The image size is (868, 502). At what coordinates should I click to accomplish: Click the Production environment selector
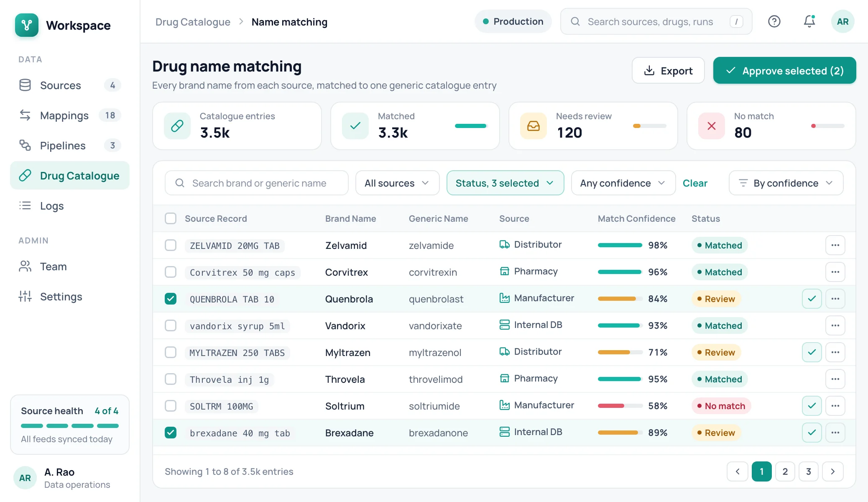pyautogui.click(x=513, y=21)
